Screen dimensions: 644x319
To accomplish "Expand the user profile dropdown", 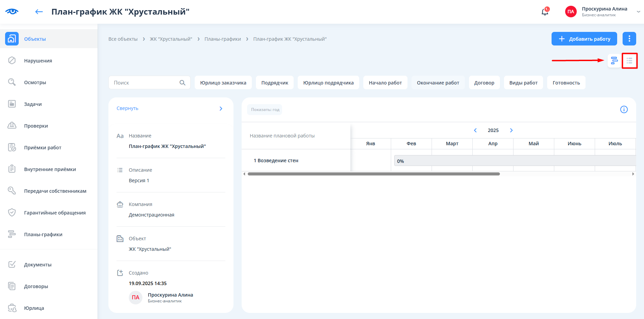I will (x=638, y=12).
